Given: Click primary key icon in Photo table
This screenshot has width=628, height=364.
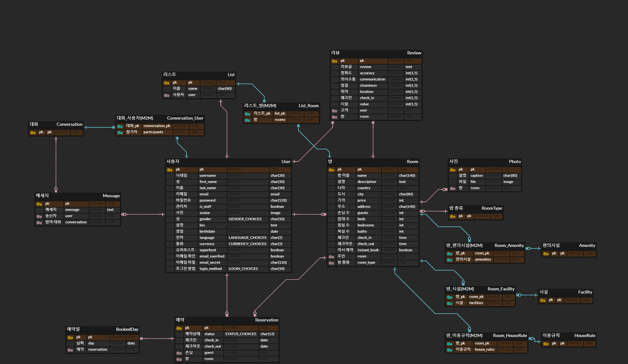Looking at the screenshot, I should 453,170.
